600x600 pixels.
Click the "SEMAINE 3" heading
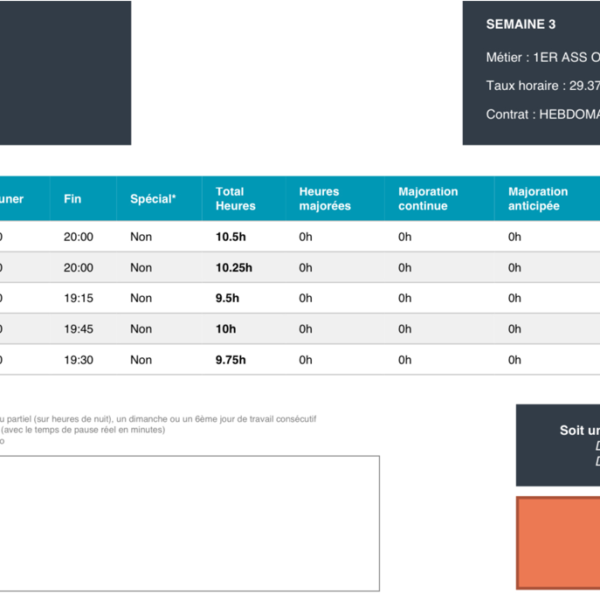(x=521, y=24)
